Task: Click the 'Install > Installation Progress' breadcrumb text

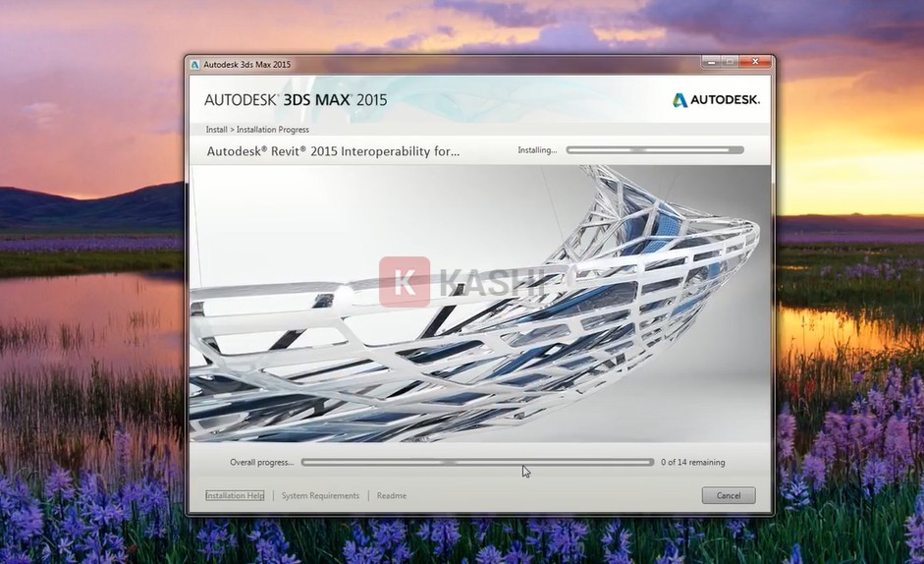Action: coord(257,129)
